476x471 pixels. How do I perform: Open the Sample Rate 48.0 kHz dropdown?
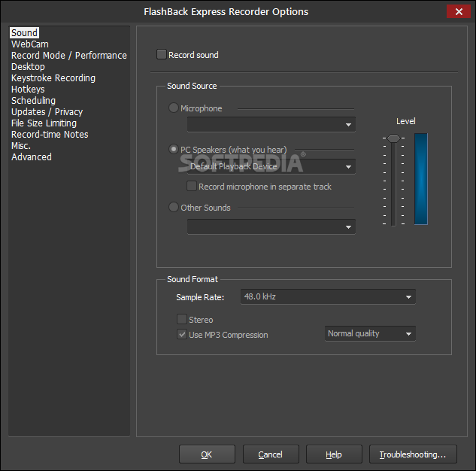328,296
